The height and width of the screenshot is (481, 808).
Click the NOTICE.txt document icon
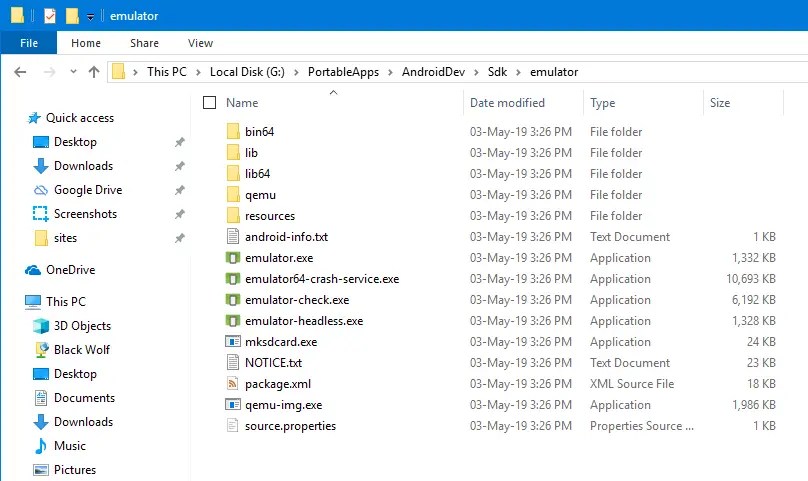click(x=233, y=362)
